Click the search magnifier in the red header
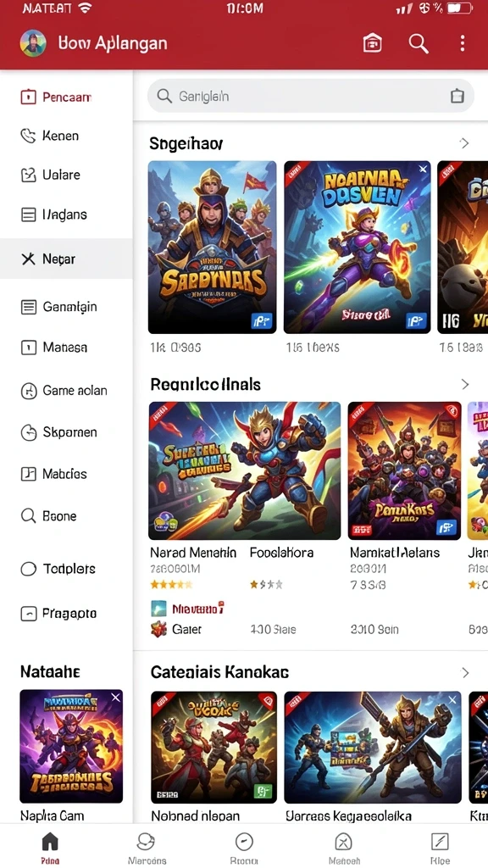The width and height of the screenshot is (488, 868). [419, 43]
